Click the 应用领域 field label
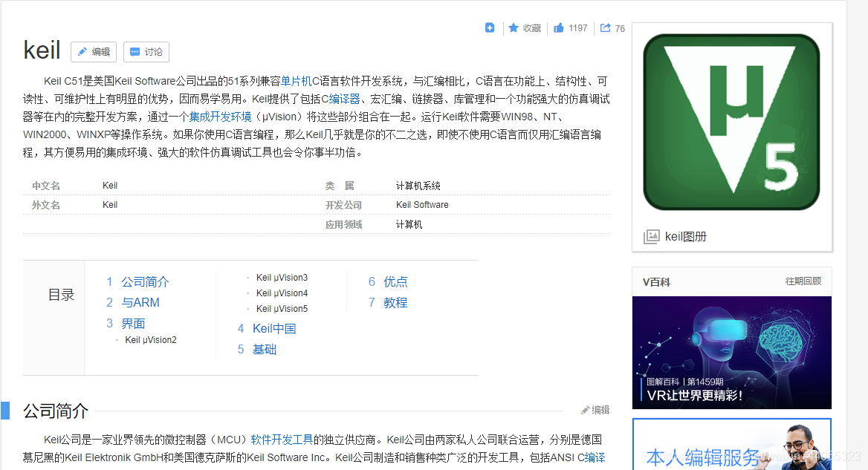Image resolution: width=868 pixels, height=470 pixels. coord(344,224)
